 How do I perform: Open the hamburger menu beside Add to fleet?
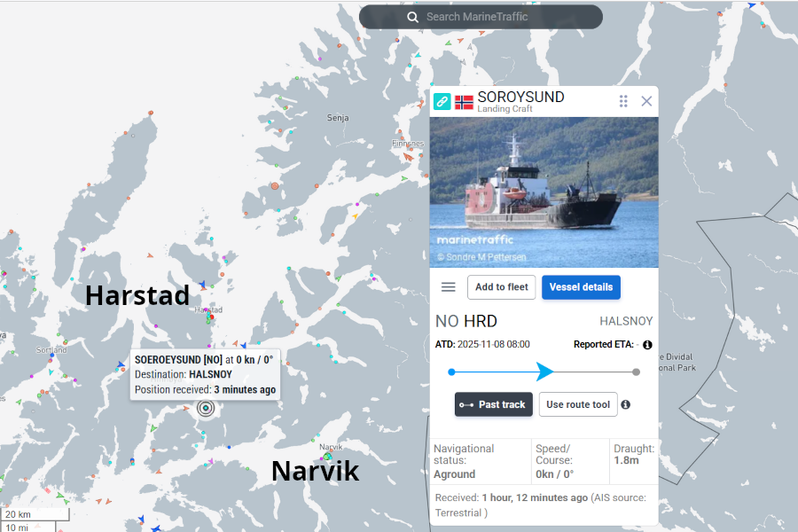click(x=449, y=287)
